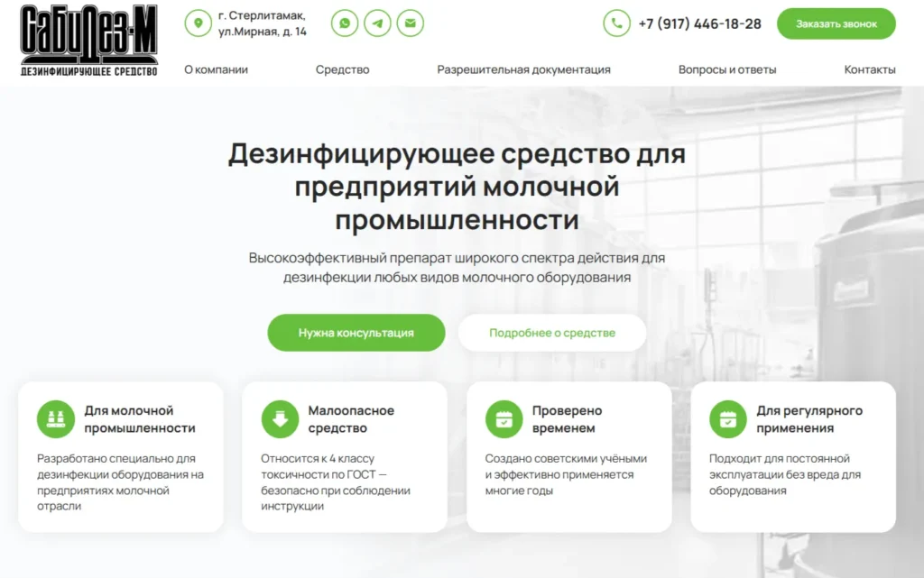Viewport: 924px width, 578px height.
Task: Click the green phone handset icon
Action: coord(616,23)
